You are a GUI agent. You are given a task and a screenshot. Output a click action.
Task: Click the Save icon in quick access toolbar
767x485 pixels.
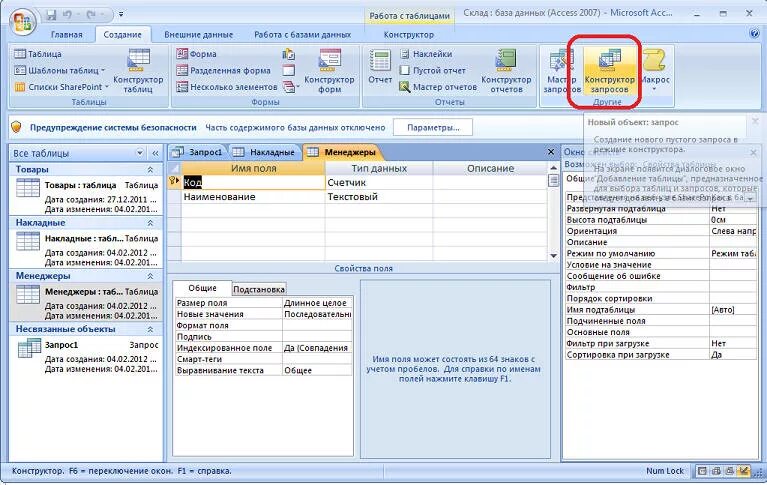pyautogui.click(x=52, y=15)
